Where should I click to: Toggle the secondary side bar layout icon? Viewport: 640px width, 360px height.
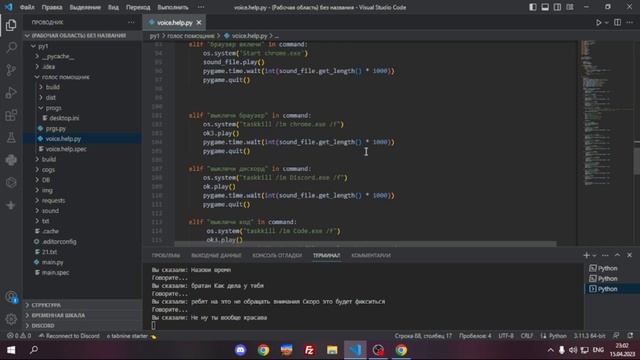tap(557, 7)
